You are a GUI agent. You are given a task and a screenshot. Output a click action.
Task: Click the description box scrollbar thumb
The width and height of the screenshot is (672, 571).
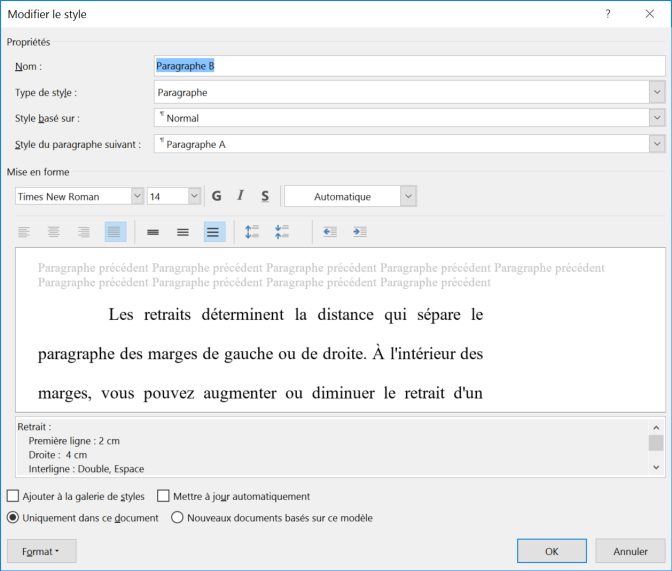click(x=656, y=443)
